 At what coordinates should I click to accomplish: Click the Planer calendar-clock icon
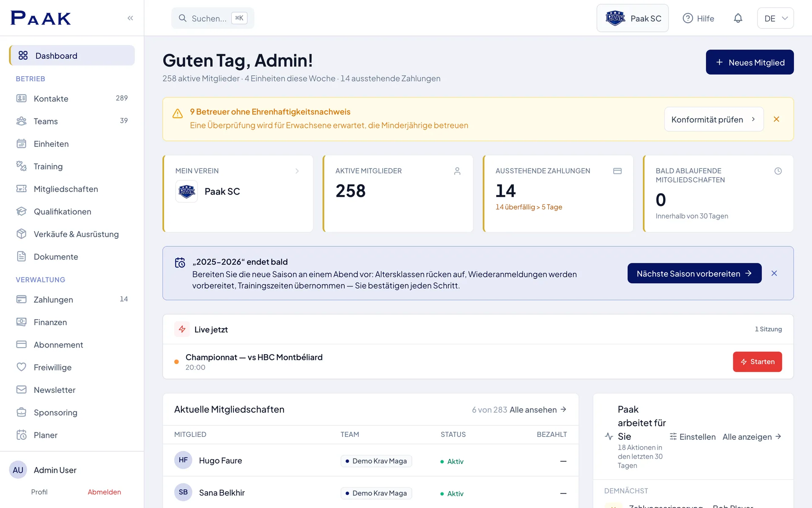click(x=21, y=435)
